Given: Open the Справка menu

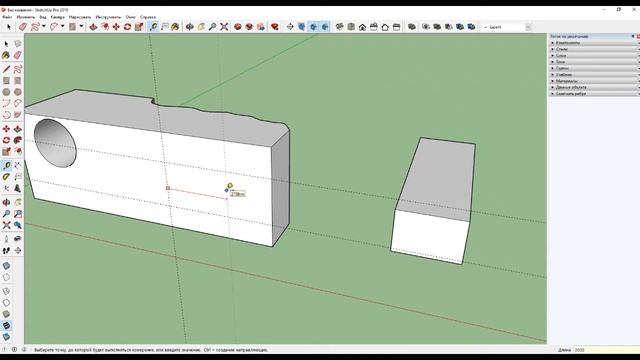Looking at the screenshot, I should [x=148, y=17].
